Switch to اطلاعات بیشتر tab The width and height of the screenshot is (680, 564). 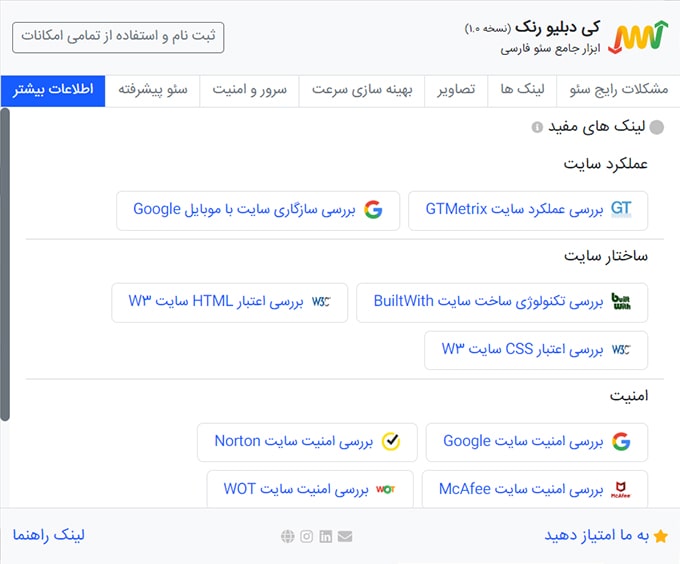tap(53, 91)
